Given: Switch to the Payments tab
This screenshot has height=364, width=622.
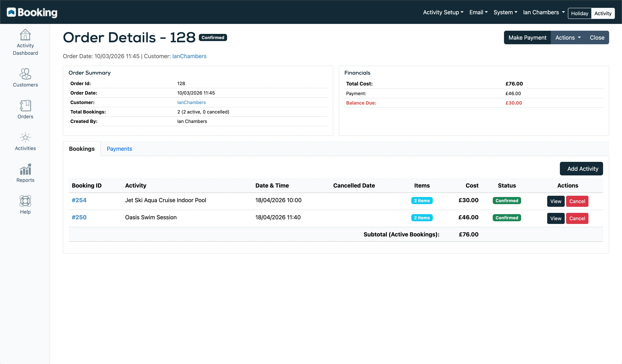Looking at the screenshot, I should click(119, 149).
